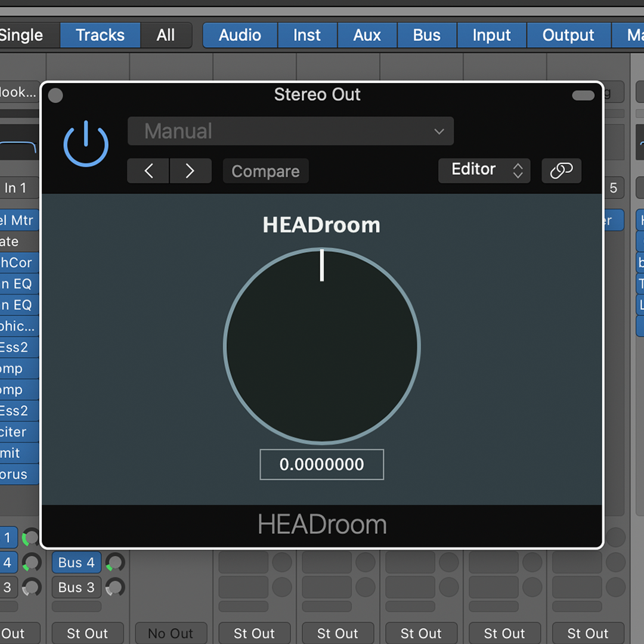The height and width of the screenshot is (644, 644).
Task: Open the Manual preset dropdown
Action: click(x=290, y=131)
